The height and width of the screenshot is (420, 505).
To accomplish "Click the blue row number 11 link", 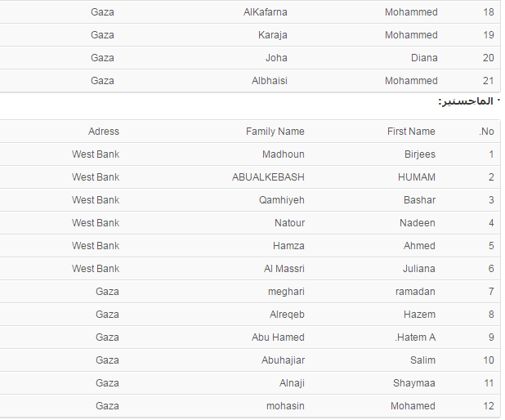I will click(x=489, y=383).
